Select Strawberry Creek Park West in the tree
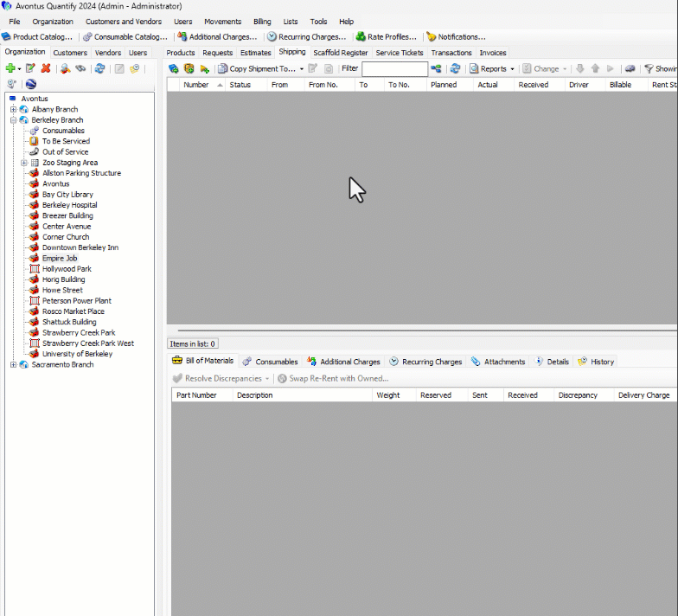Screen dimensions: 678x616 (88, 343)
